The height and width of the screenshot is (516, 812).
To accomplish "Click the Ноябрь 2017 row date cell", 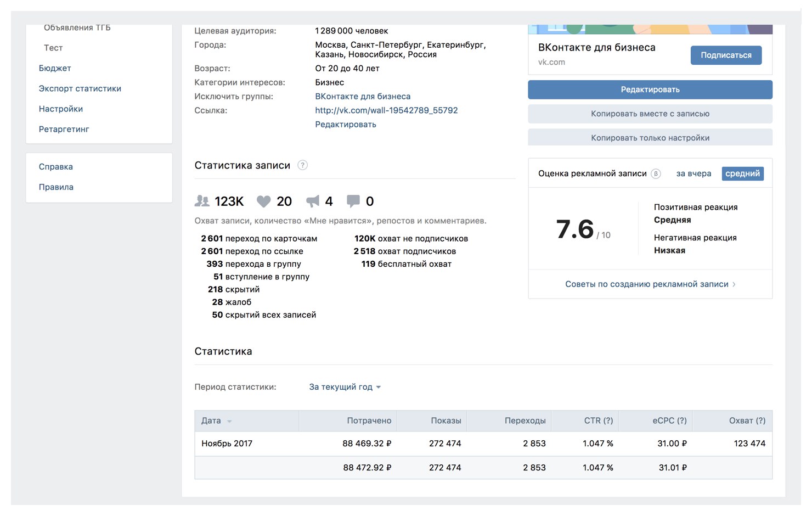I will pos(227,444).
